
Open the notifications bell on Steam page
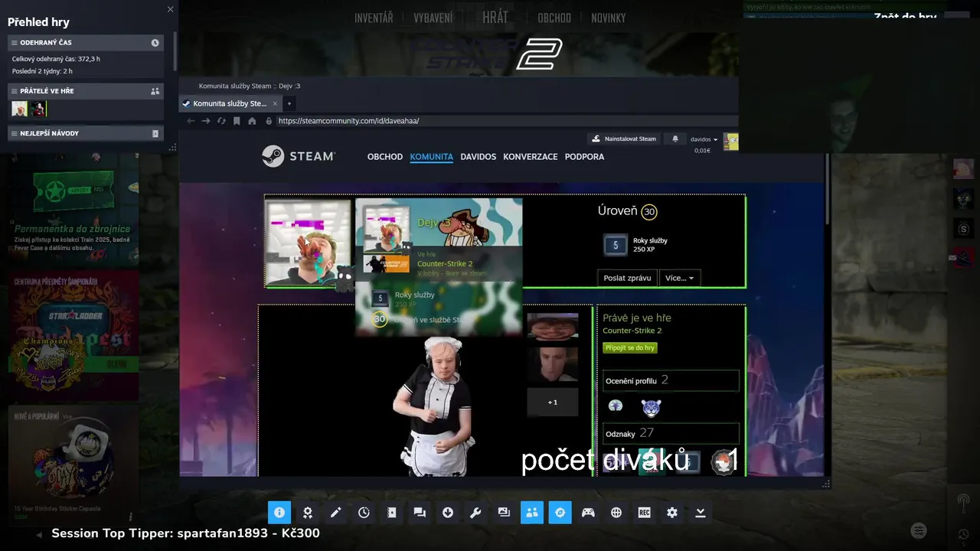(675, 139)
